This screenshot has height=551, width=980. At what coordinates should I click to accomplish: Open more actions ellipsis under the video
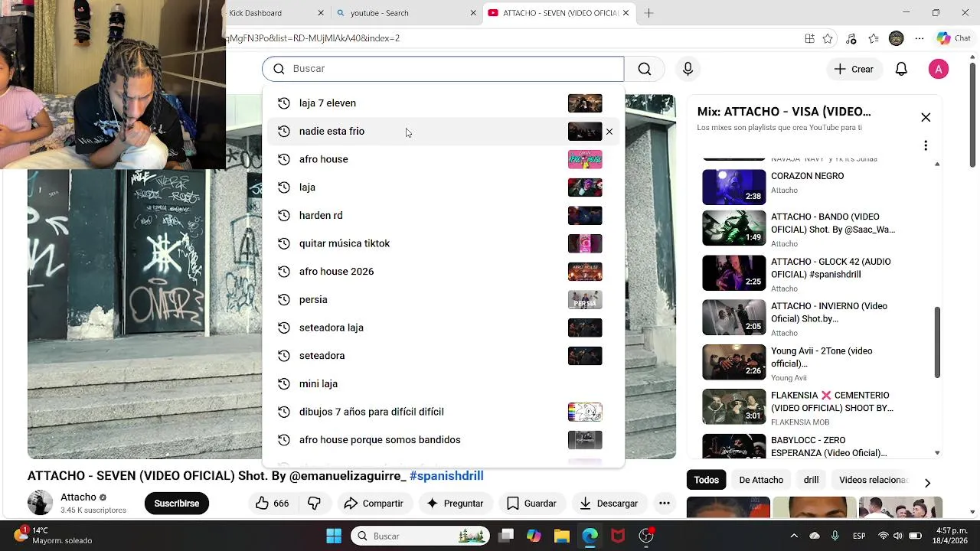point(665,503)
